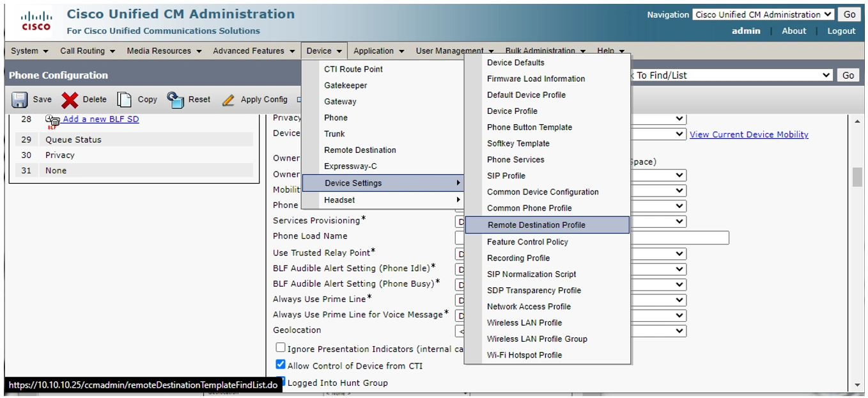This screenshot has width=868, height=398.
Task: Click the Save disk icon
Action: [x=20, y=100]
